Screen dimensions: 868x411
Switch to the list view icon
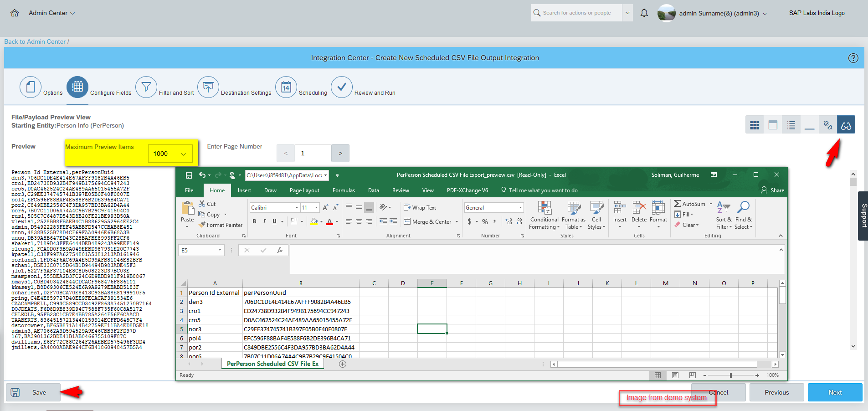[x=791, y=125]
